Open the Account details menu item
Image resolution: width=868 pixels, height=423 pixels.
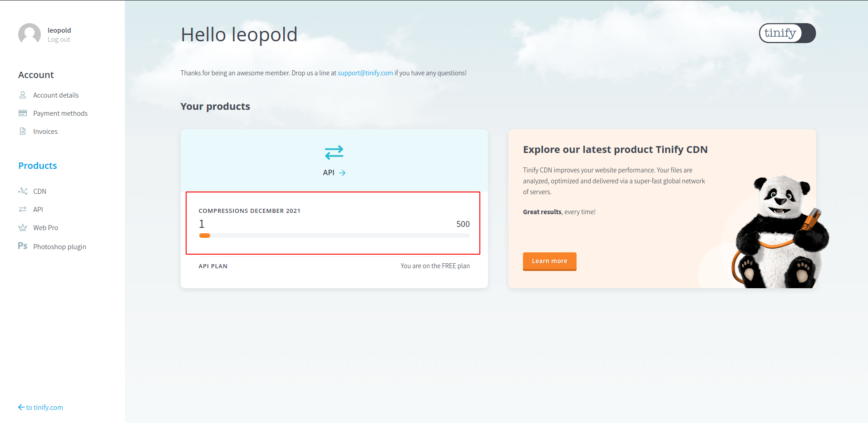click(x=56, y=95)
